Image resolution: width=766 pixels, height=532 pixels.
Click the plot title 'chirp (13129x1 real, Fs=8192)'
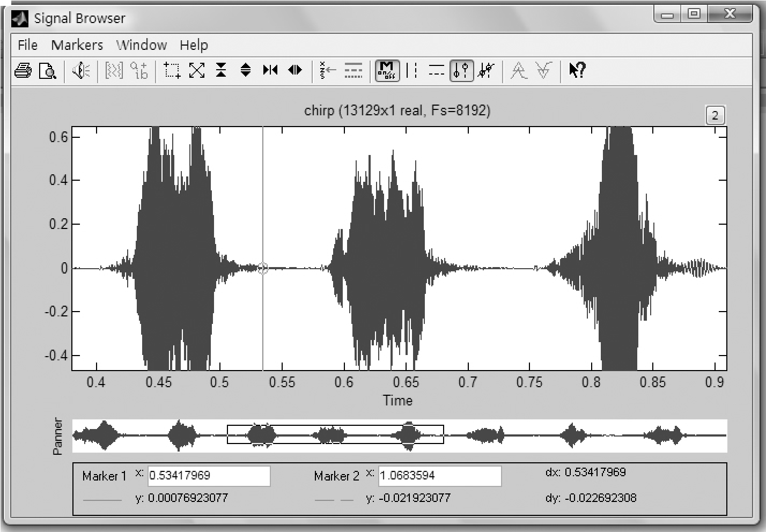point(397,111)
